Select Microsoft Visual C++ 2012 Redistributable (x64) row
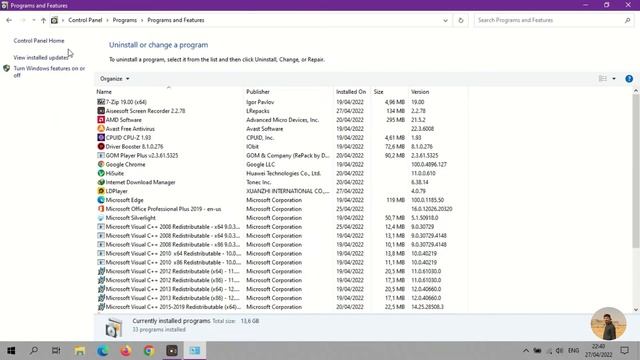 point(282,271)
